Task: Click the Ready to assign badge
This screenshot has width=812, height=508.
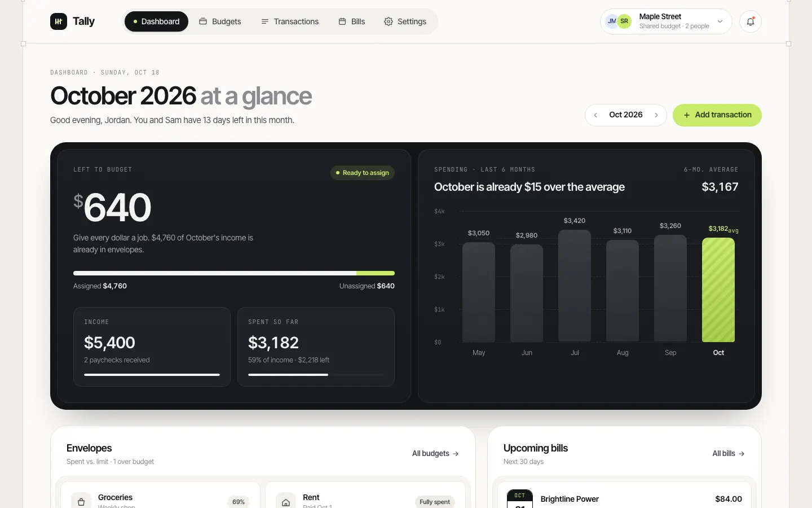Action: click(362, 173)
